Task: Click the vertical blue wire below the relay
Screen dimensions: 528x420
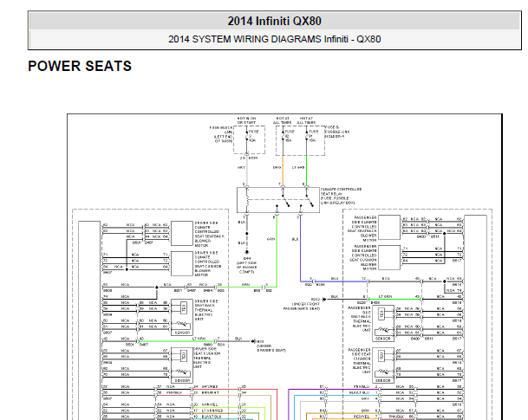Action: [300, 249]
